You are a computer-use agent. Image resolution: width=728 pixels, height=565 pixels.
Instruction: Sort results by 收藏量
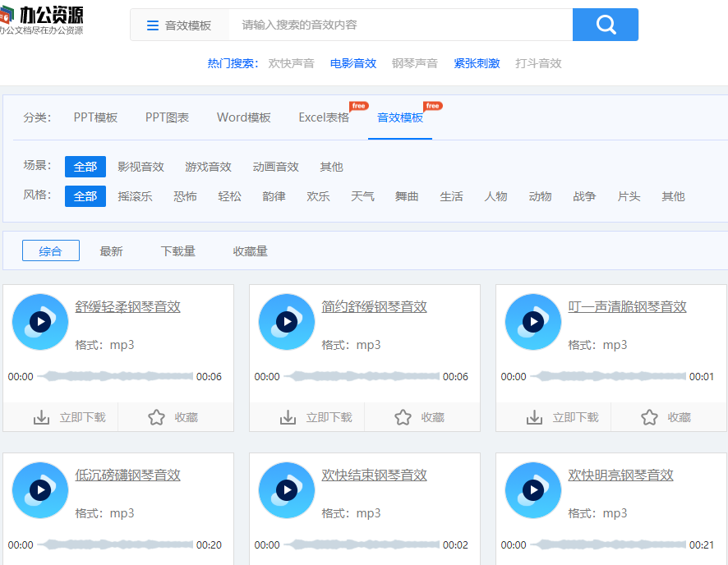pos(251,251)
